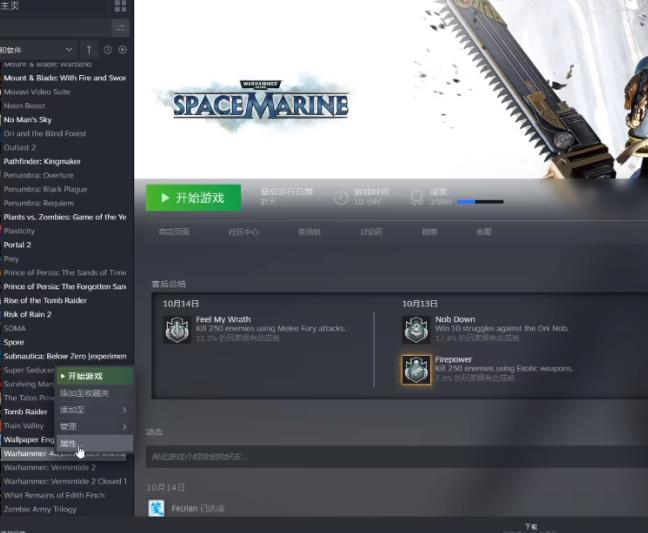Image resolution: width=648 pixels, height=533 pixels.
Task: Select Mount & Blade: With Fire and Sword
Action: [x=65, y=78]
